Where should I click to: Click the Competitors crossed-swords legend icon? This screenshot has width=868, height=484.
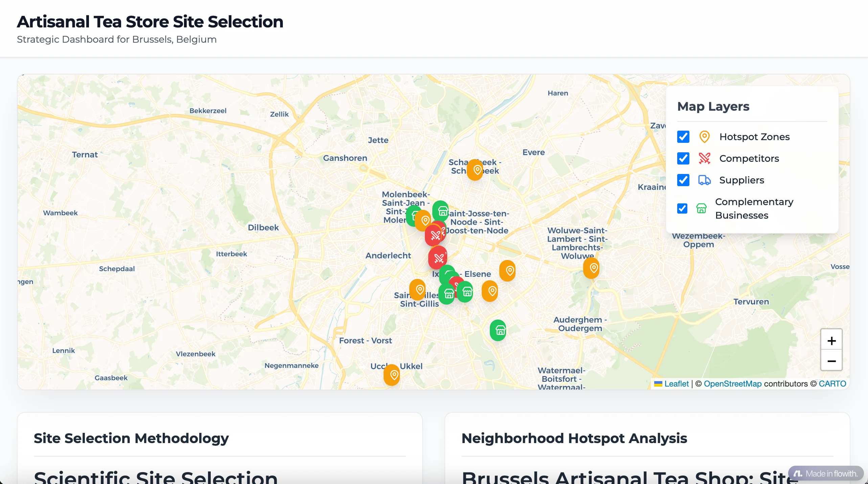coord(704,158)
